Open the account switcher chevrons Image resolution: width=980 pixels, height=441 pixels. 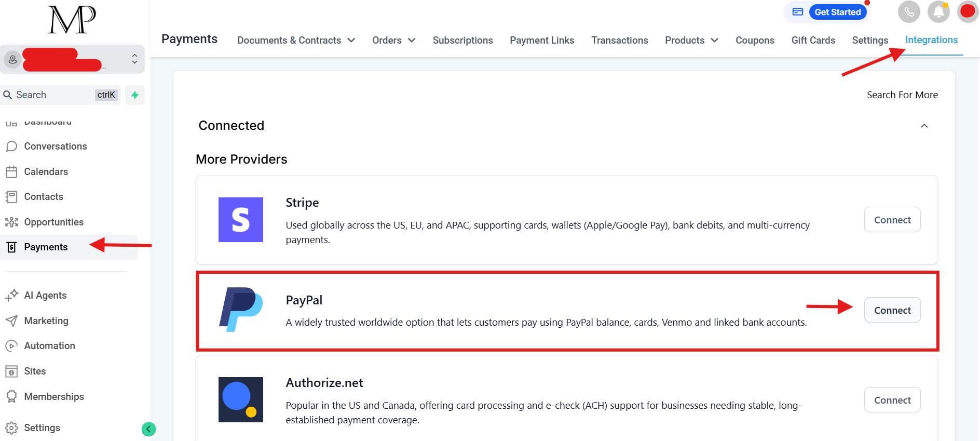134,59
